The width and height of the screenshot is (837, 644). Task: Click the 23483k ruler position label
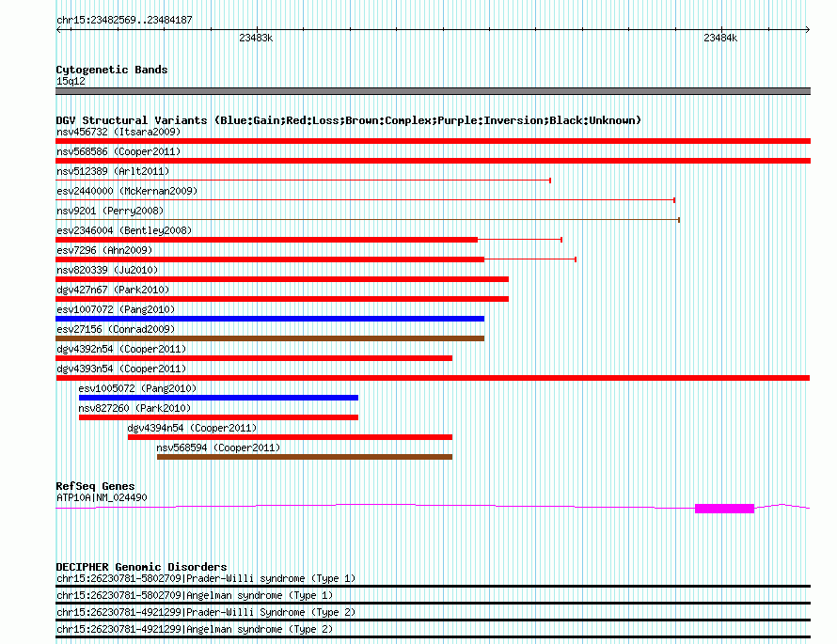coord(256,38)
